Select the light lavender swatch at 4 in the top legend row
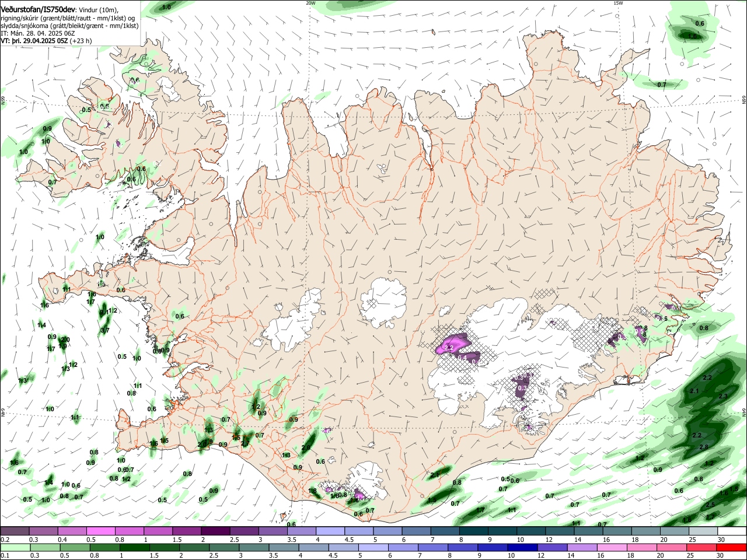 coord(330,531)
